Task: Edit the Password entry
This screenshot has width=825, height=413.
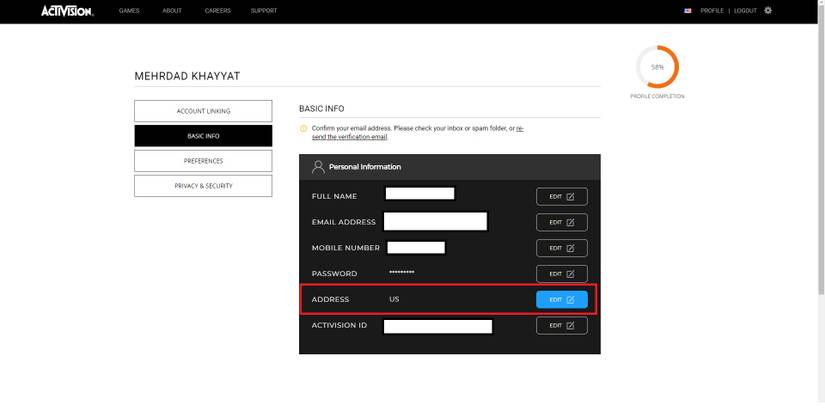Action: (561, 274)
